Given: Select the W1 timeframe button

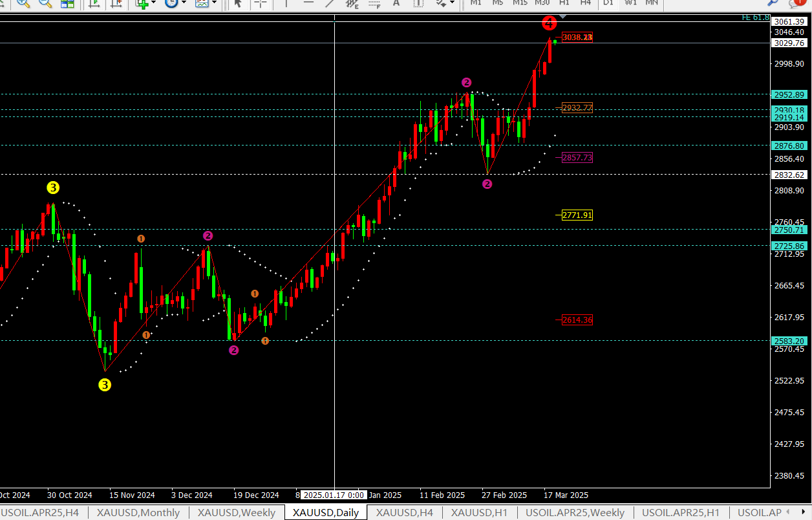Looking at the screenshot, I should pos(630,3).
